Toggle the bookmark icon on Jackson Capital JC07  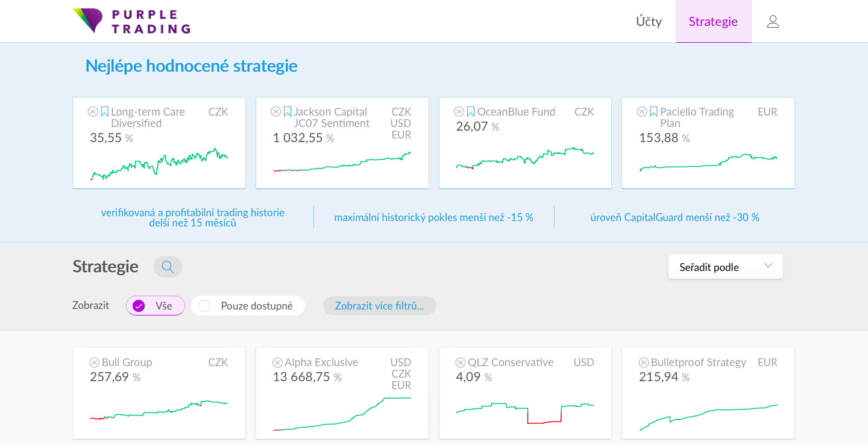pos(288,111)
